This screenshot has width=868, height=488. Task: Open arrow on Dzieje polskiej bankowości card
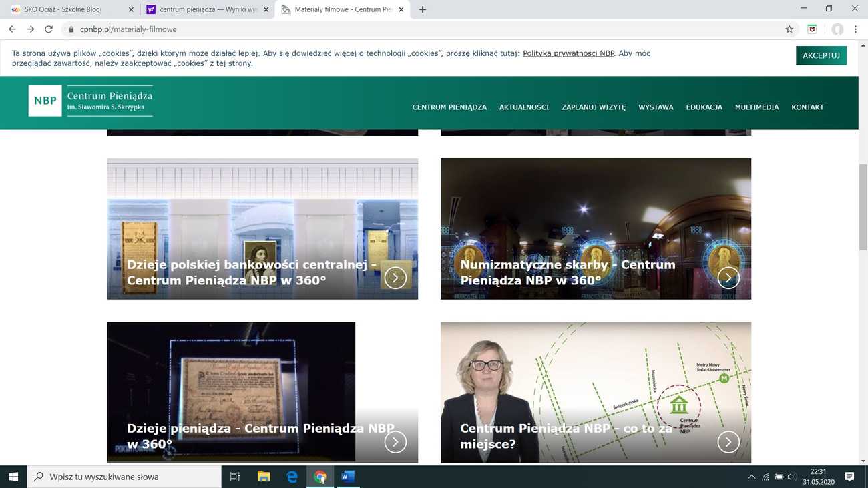[395, 278]
